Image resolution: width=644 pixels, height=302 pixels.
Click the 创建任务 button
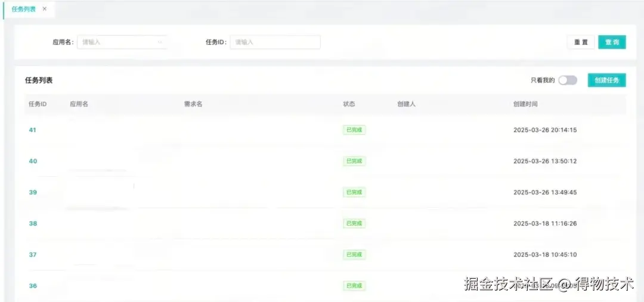606,80
